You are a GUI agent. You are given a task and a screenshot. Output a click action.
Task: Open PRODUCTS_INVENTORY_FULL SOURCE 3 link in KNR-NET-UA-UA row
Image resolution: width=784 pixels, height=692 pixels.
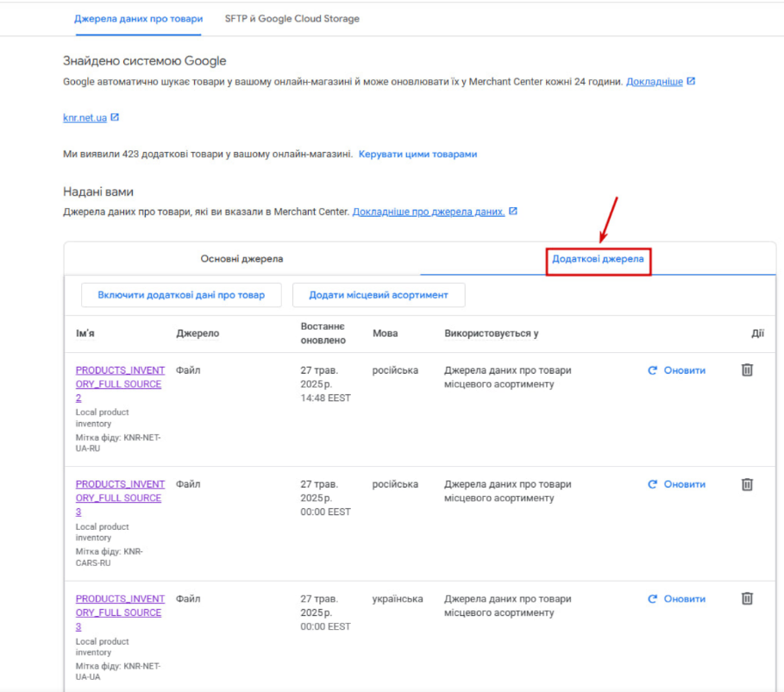[120, 613]
